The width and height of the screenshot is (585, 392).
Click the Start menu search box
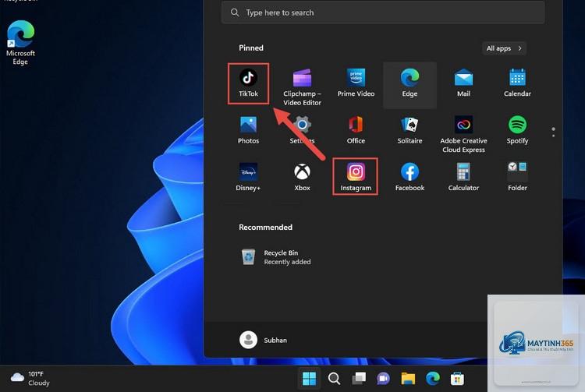[x=383, y=12]
